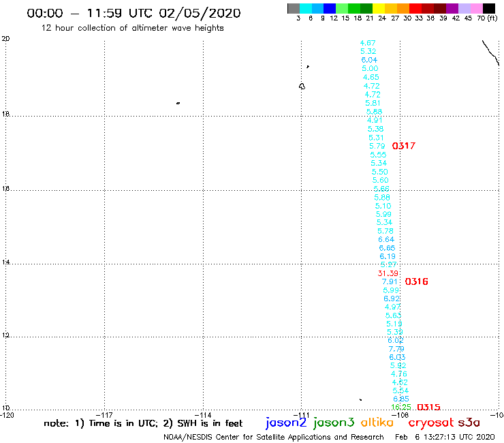Click the 6.92 wave height value

point(392,299)
